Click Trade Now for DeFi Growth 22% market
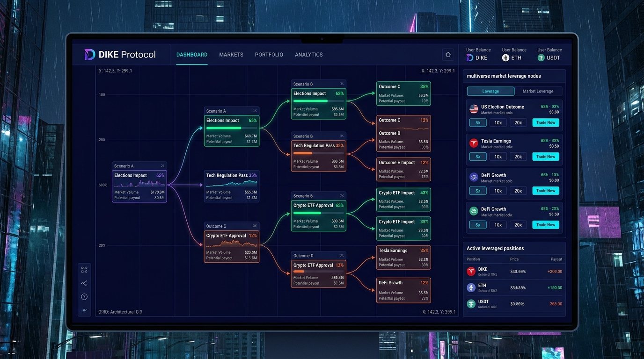This screenshot has width=644, height=359. click(546, 225)
